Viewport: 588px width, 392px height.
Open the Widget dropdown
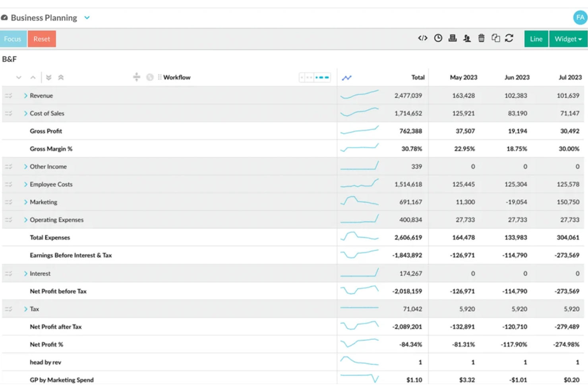pos(567,39)
